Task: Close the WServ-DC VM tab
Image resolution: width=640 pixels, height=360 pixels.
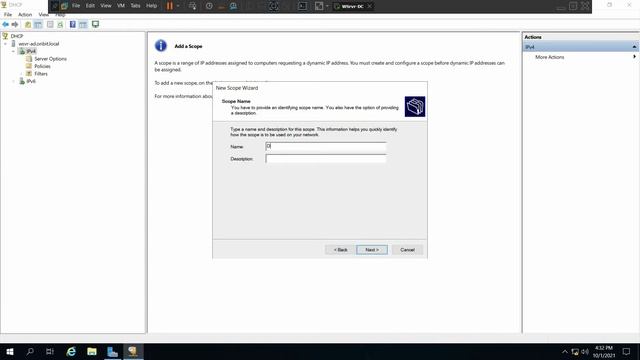Action: click(369, 6)
